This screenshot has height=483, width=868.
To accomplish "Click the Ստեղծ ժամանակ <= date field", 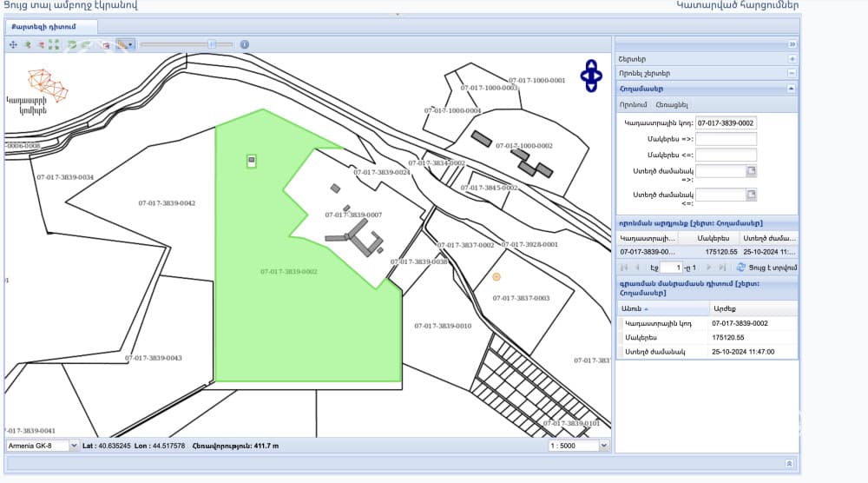I will point(720,195).
